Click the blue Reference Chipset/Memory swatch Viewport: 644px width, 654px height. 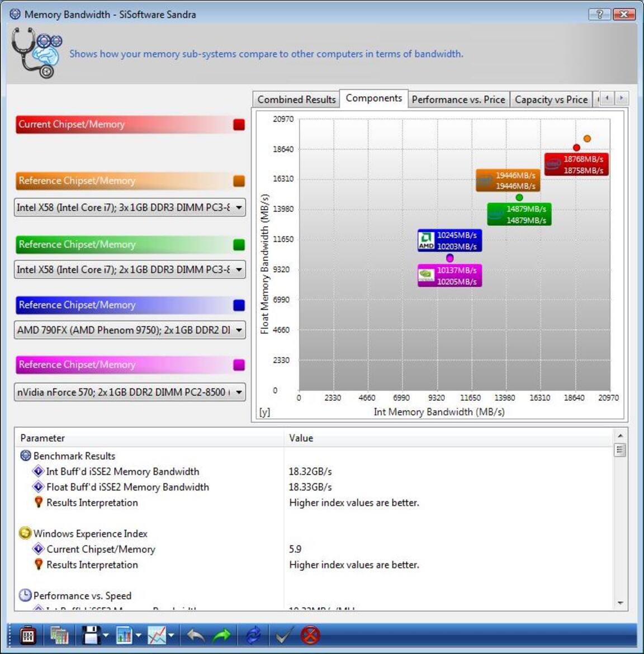click(x=239, y=305)
